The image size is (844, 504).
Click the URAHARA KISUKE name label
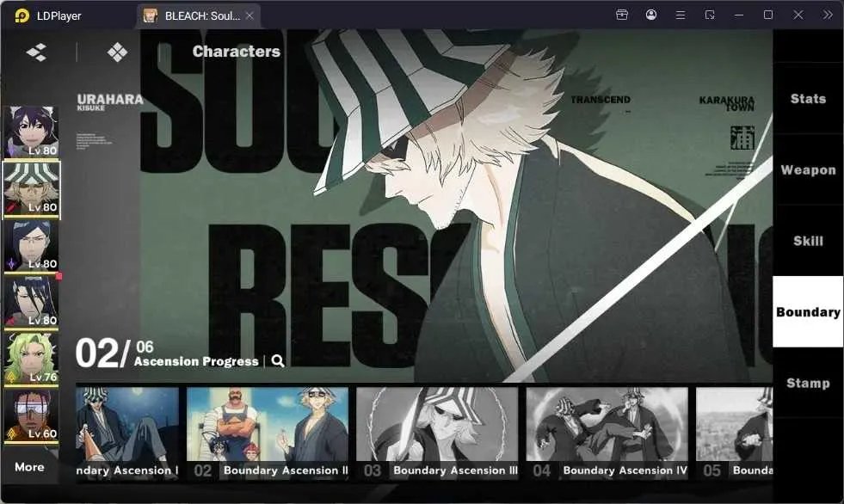coord(110,101)
